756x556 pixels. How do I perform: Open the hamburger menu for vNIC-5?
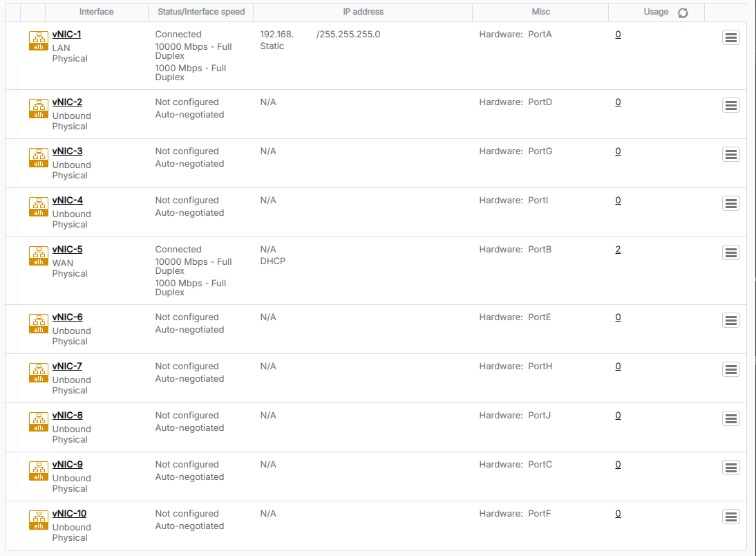click(730, 253)
